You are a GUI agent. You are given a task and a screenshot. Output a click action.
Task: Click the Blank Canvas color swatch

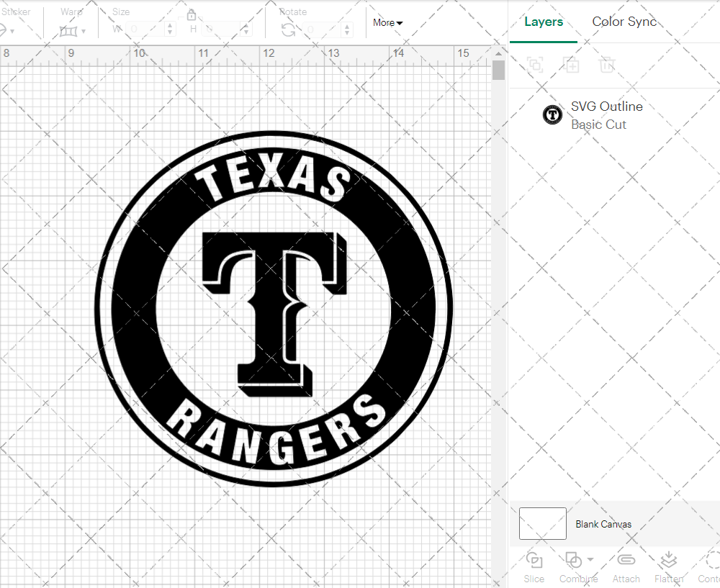point(542,524)
